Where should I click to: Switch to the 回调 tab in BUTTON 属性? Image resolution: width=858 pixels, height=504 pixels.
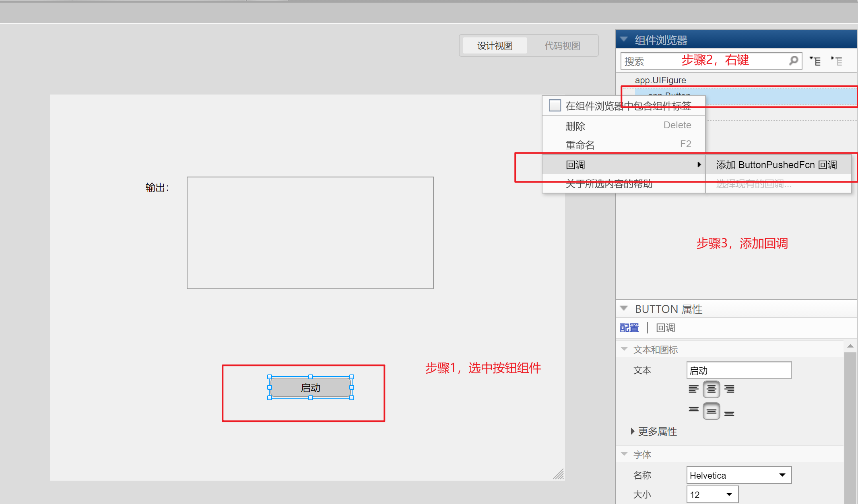click(x=665, y=328)
